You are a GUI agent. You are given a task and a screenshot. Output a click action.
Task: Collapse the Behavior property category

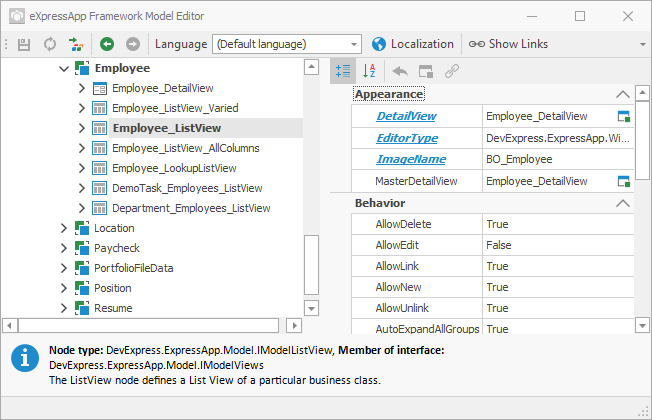click(x=622, y=203)
